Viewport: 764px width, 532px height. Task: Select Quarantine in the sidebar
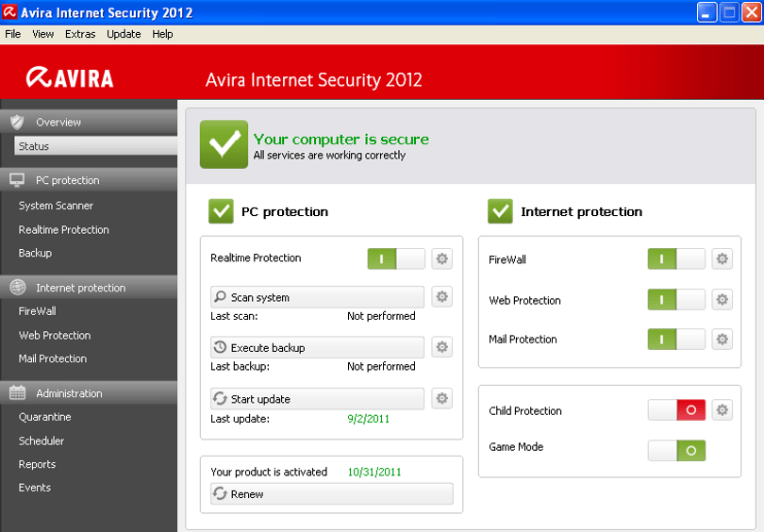pyautogui.click(x=45, y=417)
